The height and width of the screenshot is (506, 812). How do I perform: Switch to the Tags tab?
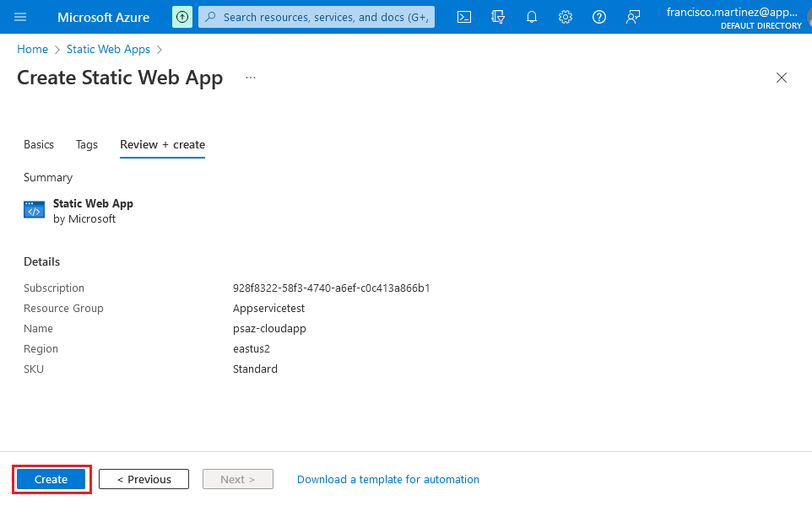87,144
